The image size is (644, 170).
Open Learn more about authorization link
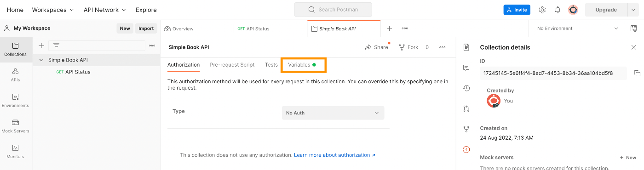(335, 155)
